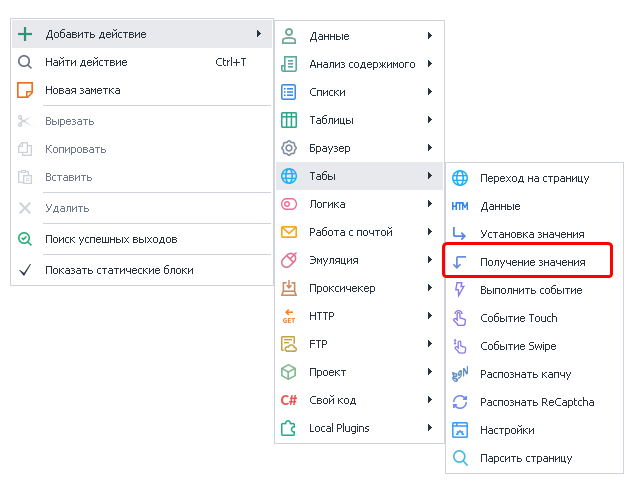Expand the Данные submenu arrow
This screenshot has width=638, height=486.
pyautogui.click(x=429, y=36)
